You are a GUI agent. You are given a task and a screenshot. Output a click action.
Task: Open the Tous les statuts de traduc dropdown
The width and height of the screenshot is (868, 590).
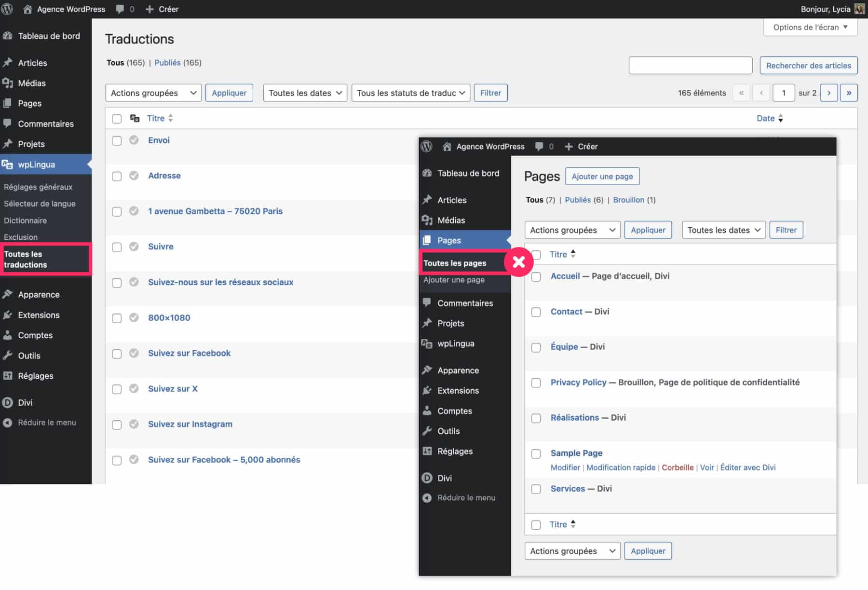click(411, 93)
